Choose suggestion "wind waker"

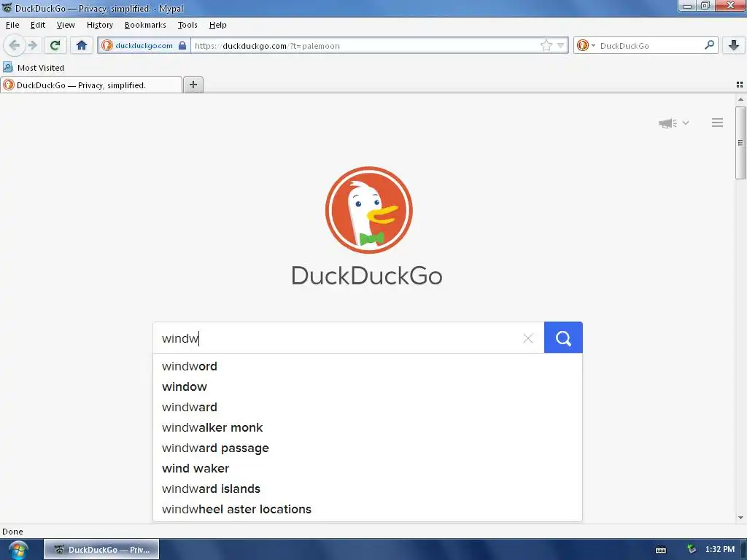[368, 469]
